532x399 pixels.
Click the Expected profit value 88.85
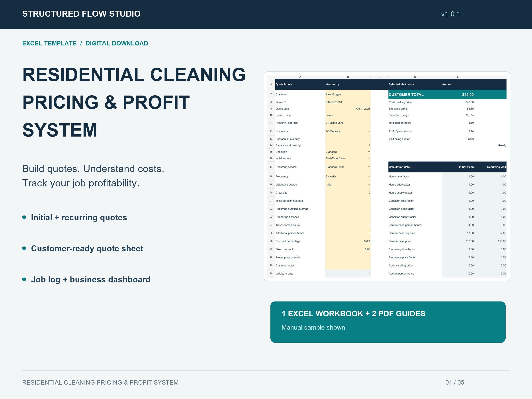pyautogui.click(x=470, y=109)
